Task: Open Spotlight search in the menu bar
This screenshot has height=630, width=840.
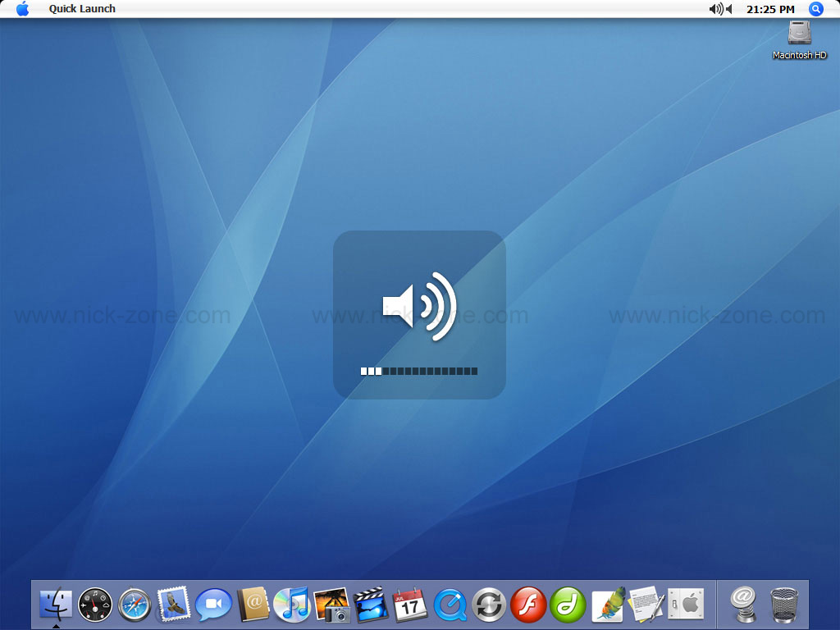Action: [815, 8]
